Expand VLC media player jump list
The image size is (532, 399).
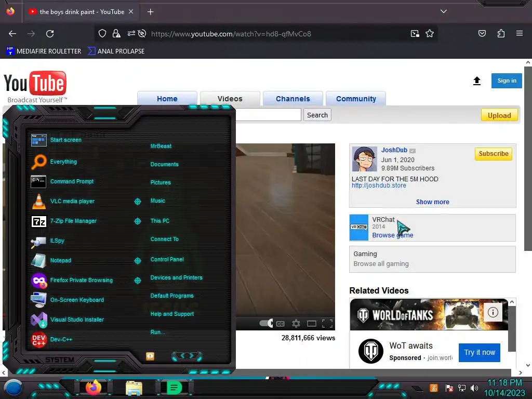coord(137,202)
